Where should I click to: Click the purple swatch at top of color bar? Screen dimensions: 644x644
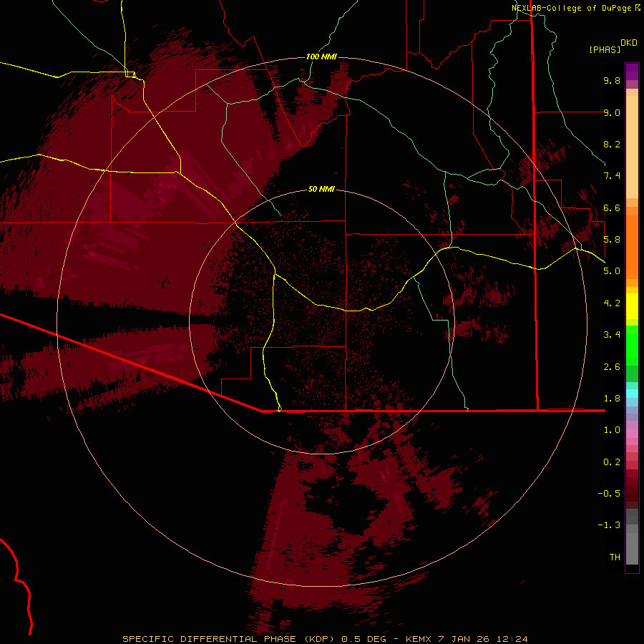pyautogui.click(x=632, y=72)
